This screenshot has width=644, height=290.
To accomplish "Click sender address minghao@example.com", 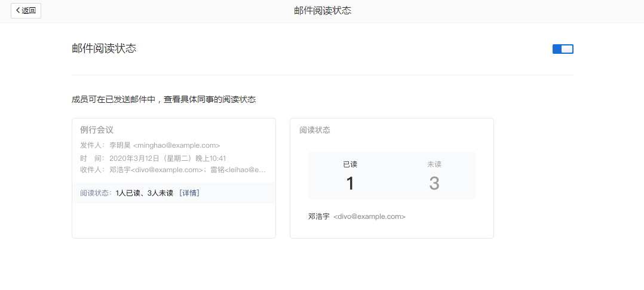I will (x=177, y=145).
